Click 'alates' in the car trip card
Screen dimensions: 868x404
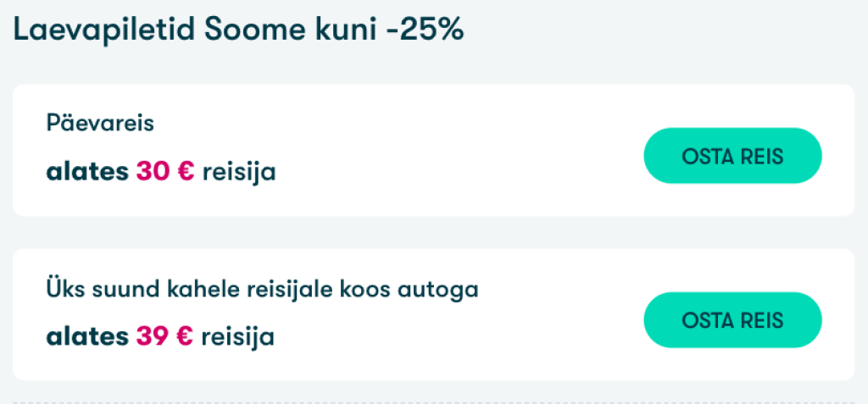[x=87, y=336]
